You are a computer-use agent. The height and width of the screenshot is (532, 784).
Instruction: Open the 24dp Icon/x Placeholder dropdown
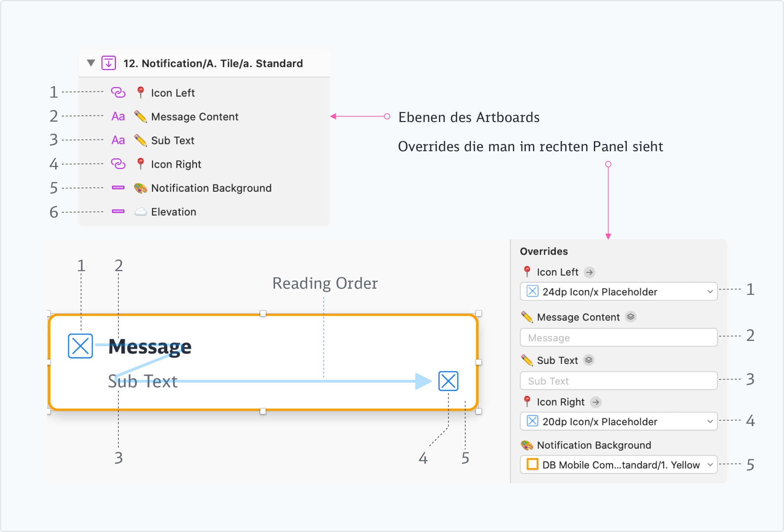pyautogui.click(x=619, y=291)
